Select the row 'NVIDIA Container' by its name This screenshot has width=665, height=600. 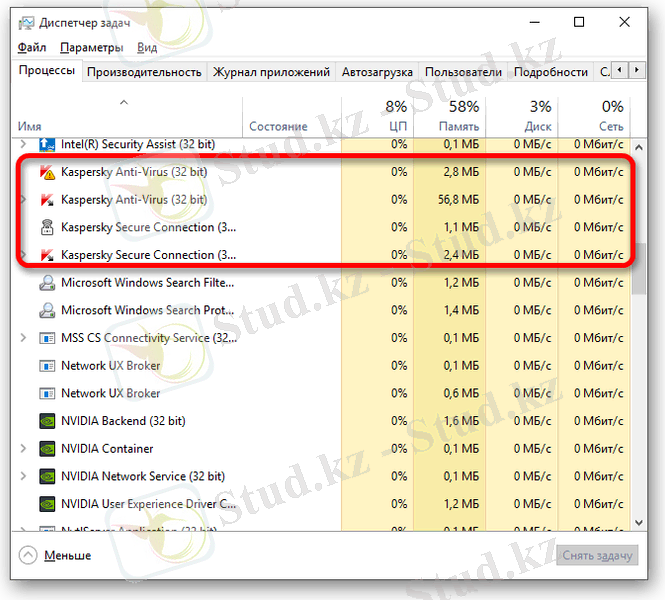[x=107, y=449]
